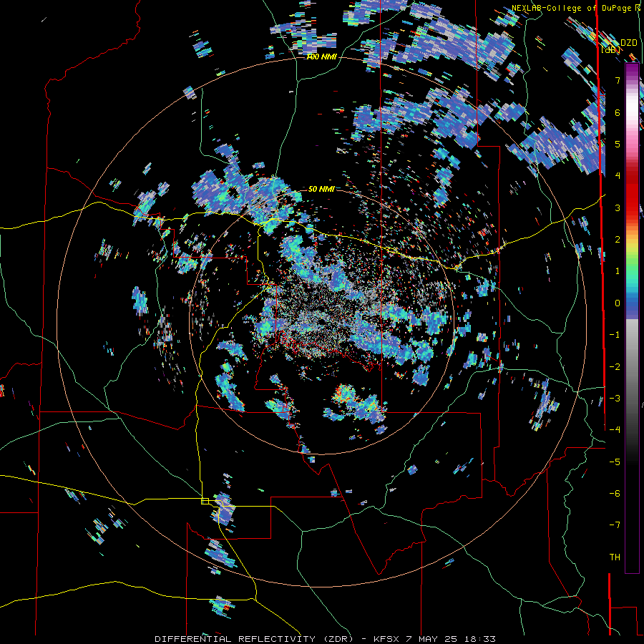Click the 18:33 timestamp
This screenshot has height=644, width=644.
(479, 639)
